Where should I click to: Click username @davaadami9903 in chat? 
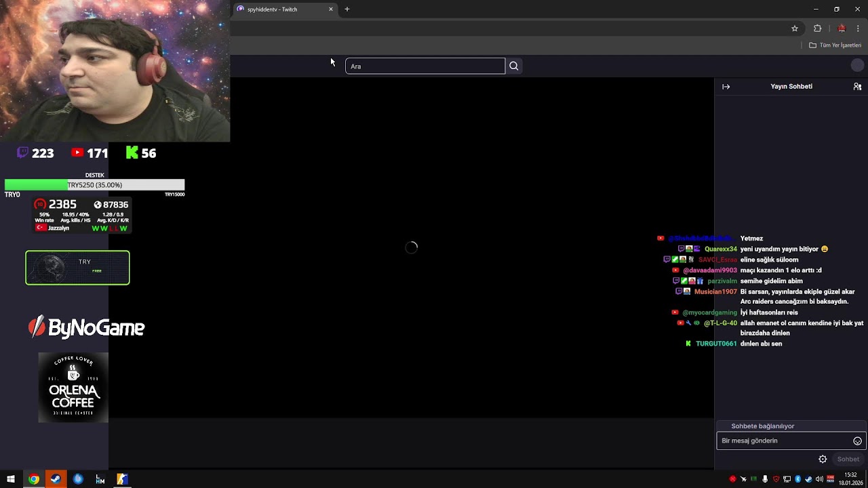coord(710,270)
